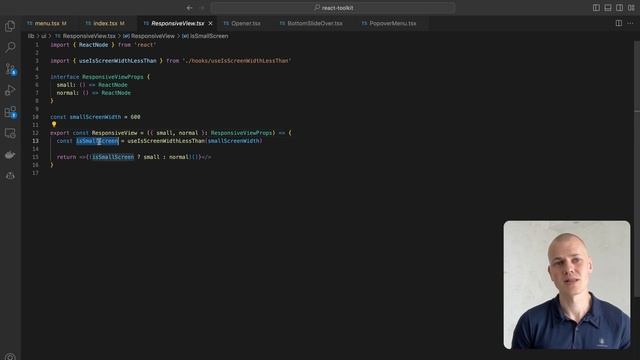Toggle the bottom panel layout icon
This screenshot has height=360, width=640.
coord(608,8)
